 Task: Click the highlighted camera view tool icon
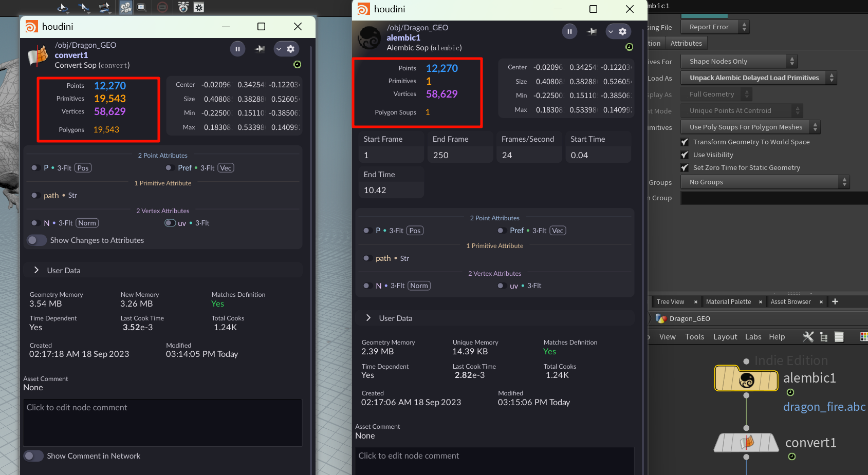pos(126,7)
